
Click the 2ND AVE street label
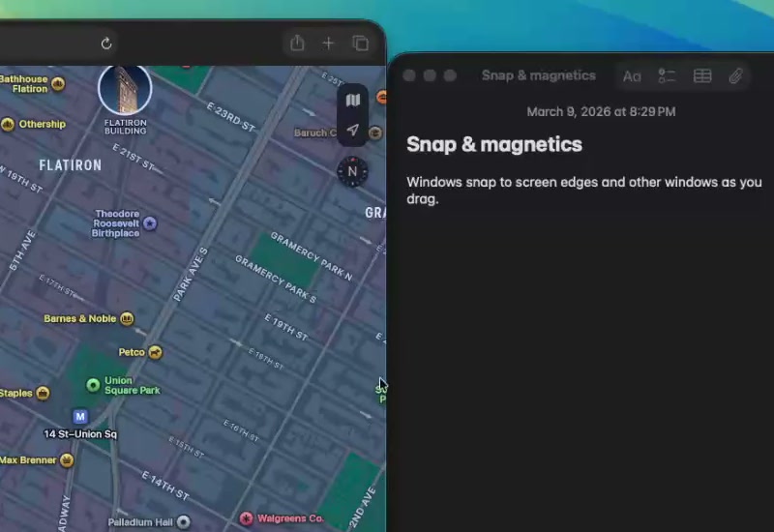362,509
